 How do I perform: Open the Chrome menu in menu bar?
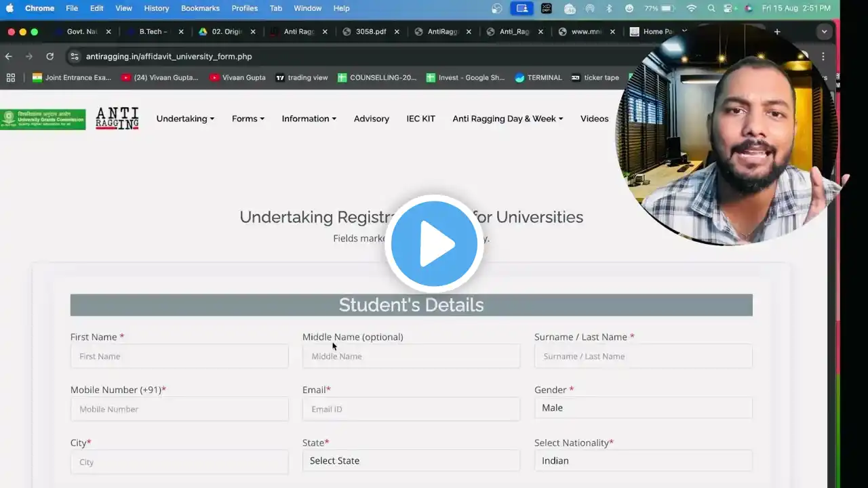pyautogui.click(x=39, y=8)
